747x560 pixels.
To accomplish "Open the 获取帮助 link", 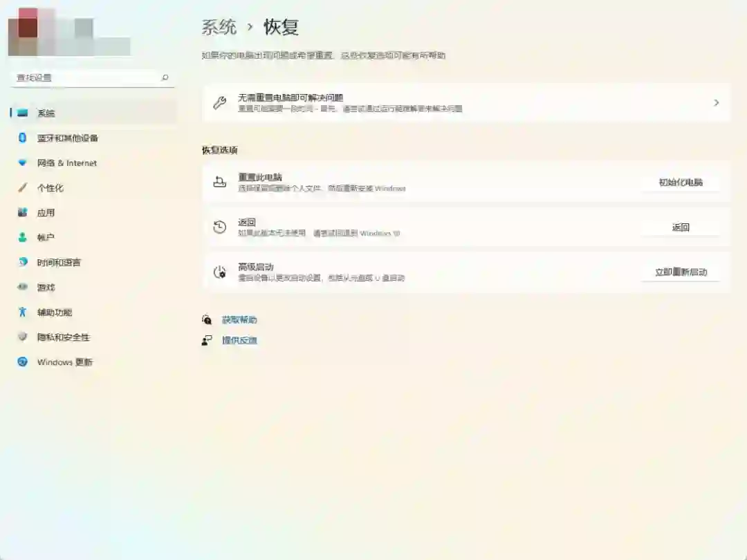I will (239, 320).
